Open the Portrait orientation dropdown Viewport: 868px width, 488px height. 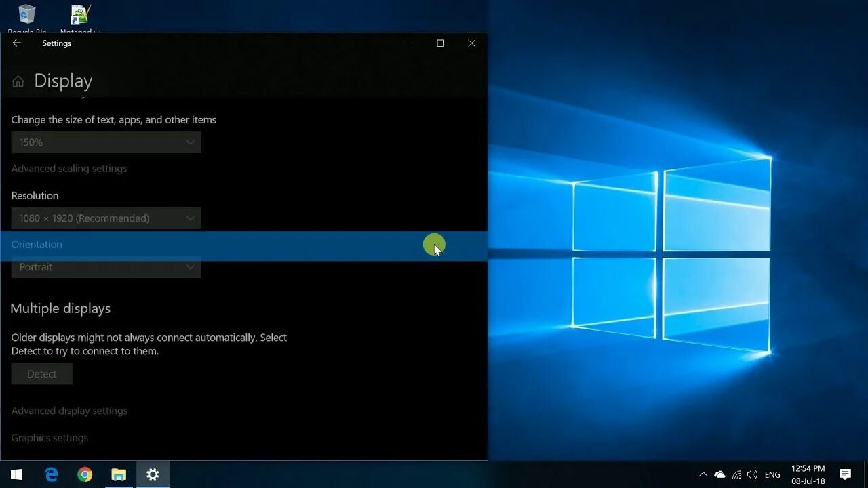(x=106, y=267)
